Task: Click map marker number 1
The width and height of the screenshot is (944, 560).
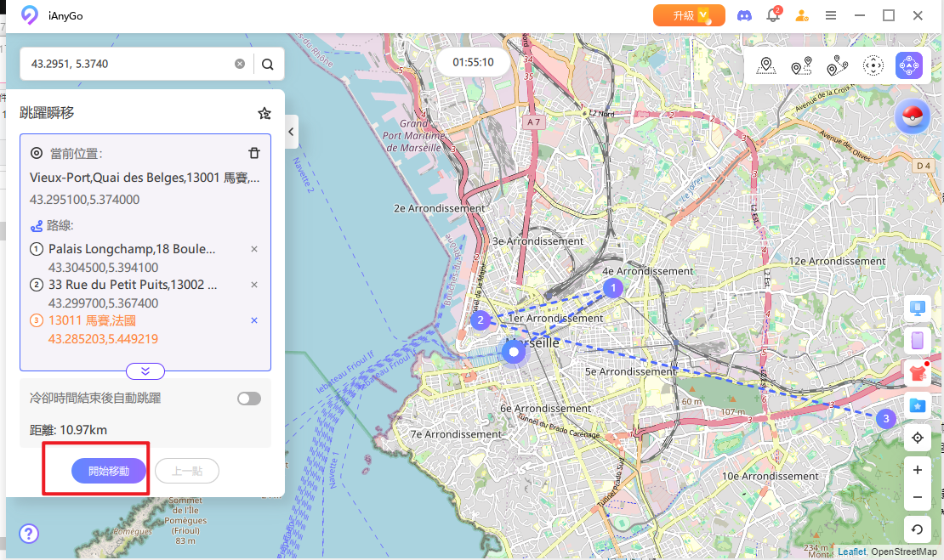Action: pos(613,288)
